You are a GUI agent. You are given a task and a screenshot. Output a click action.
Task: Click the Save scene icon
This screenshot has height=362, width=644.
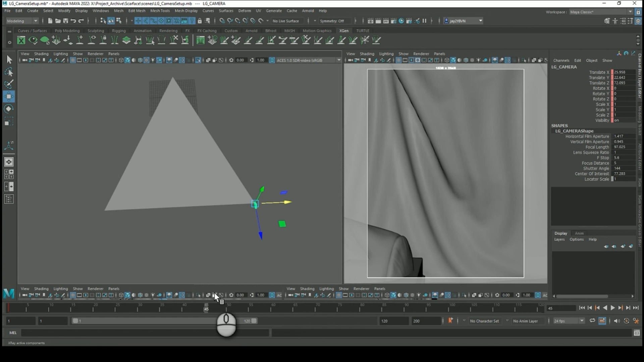(65, 21)
